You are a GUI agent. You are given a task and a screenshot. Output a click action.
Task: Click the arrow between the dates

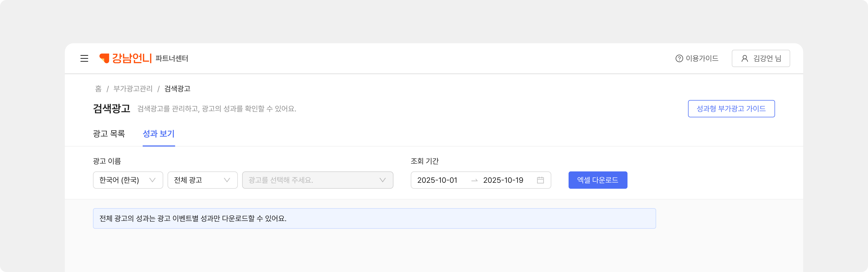pyautogui.click(x=474, y=180)
